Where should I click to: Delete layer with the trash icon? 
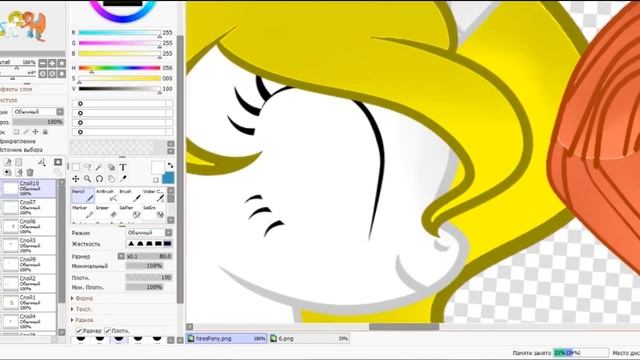pyautogui.click(x=30, y=173)
